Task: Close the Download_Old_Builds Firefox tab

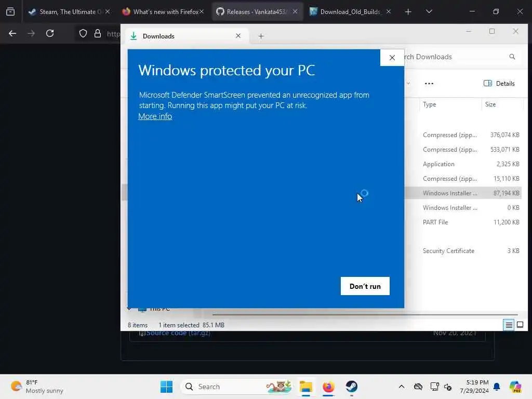Action: click(389, 11)
